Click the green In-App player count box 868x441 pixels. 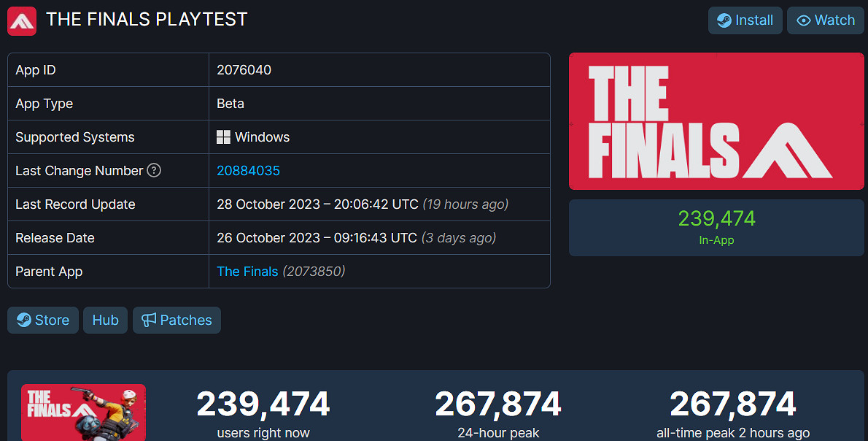(x=716, y=228)
